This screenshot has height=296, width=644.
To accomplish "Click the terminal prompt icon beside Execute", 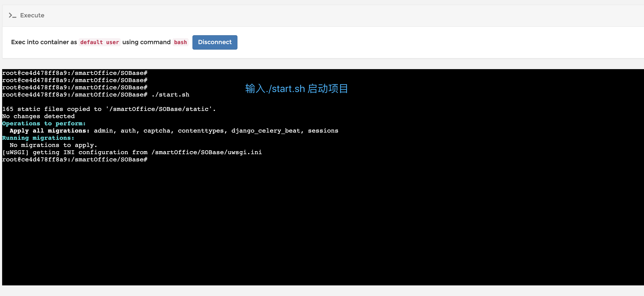I will pos(13,15).
